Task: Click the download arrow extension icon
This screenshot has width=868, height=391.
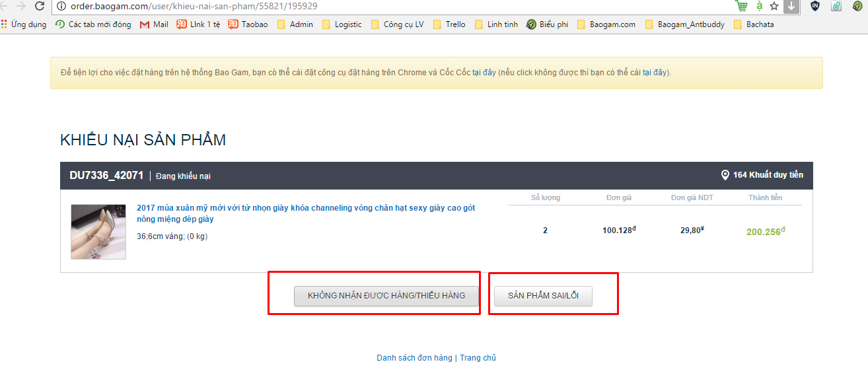Action: pyautogui.click(x=791, y=6)
